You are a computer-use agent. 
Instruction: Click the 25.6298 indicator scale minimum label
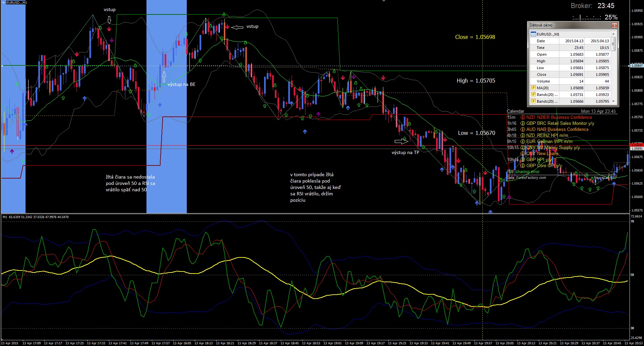[x=636, y=338]
